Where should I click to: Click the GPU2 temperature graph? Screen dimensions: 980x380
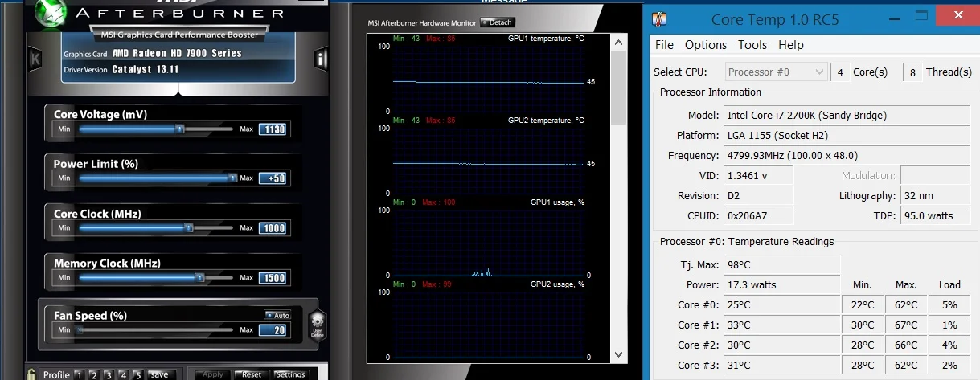(489, 160)
